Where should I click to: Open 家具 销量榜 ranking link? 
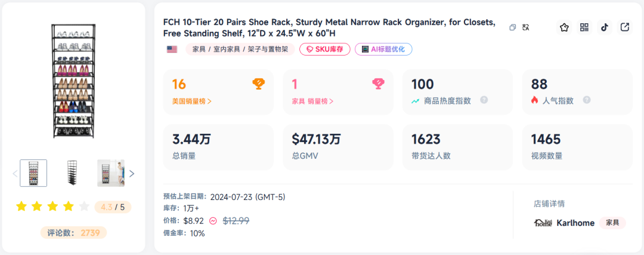coord(312,101)
